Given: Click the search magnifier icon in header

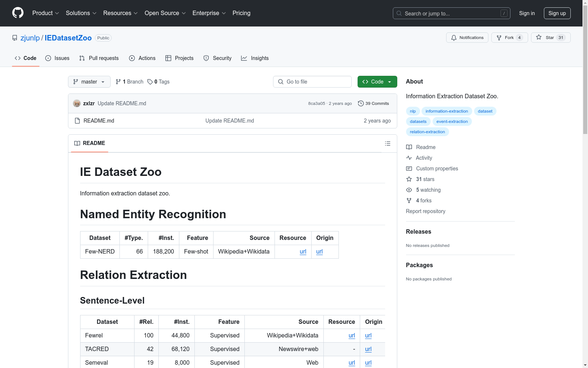Looking at the screenshot, I should click(399, 13).
